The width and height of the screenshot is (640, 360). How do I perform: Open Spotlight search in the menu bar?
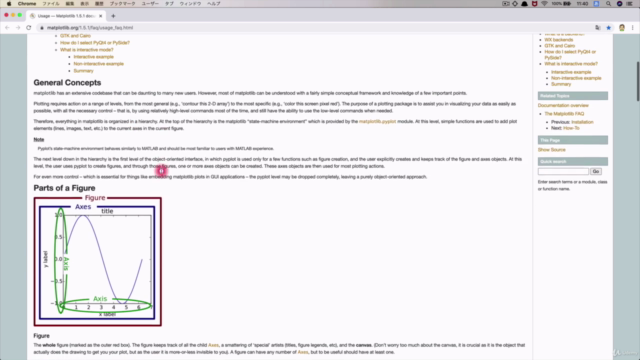click(608, 4)
